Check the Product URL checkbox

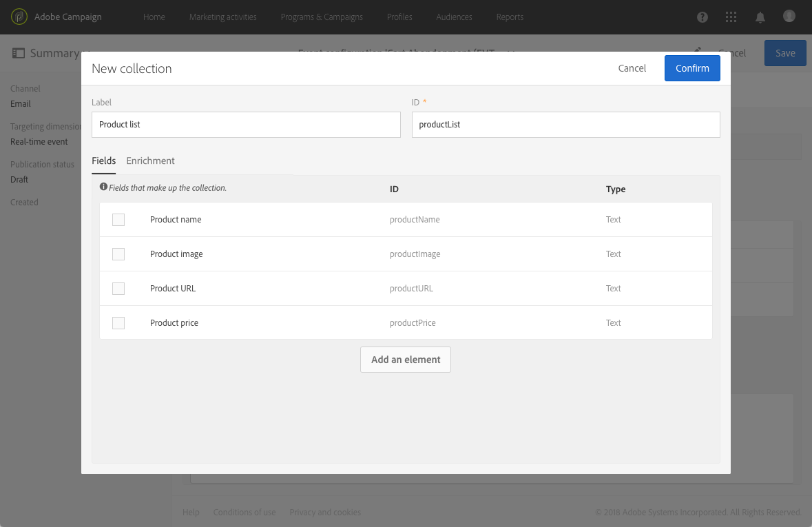[118, 289]
